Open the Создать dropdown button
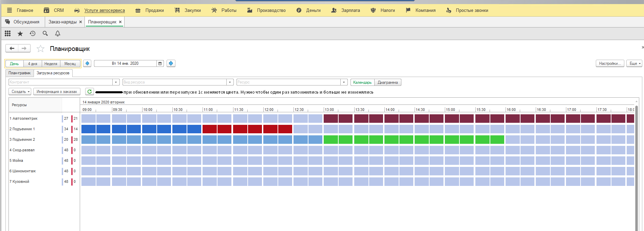The width and height of the screenshot is (644, 231). [20, 92]
